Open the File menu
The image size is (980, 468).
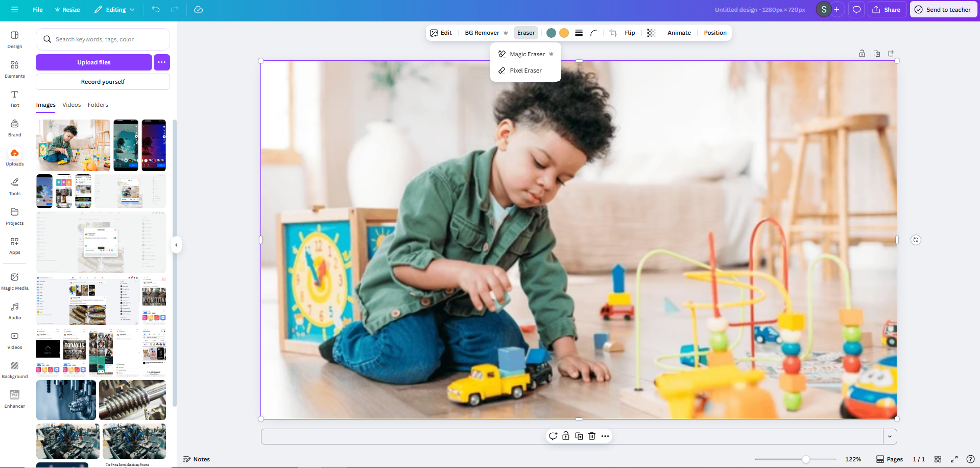click(37, 9)
